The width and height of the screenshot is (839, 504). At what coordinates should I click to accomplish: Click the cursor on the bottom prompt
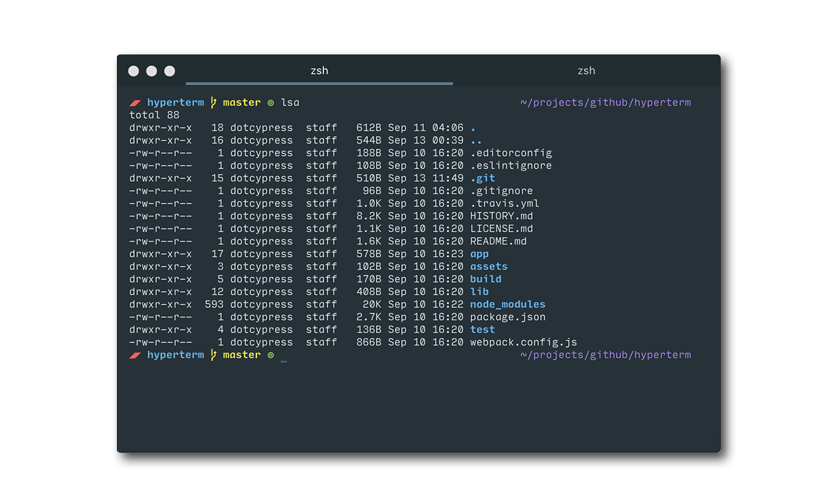[x=284, y=361]
